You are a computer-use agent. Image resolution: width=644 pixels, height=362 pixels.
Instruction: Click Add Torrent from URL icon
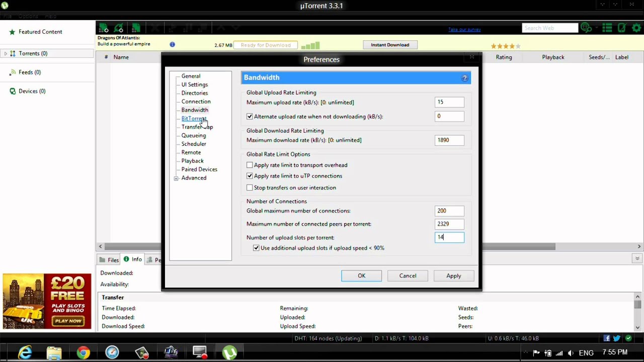119,28
